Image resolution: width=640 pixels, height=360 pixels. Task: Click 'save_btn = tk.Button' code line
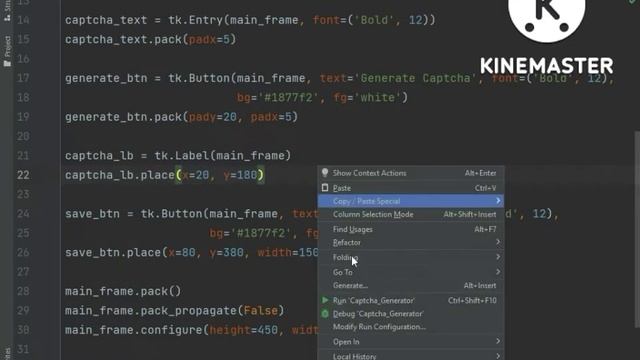191,214
